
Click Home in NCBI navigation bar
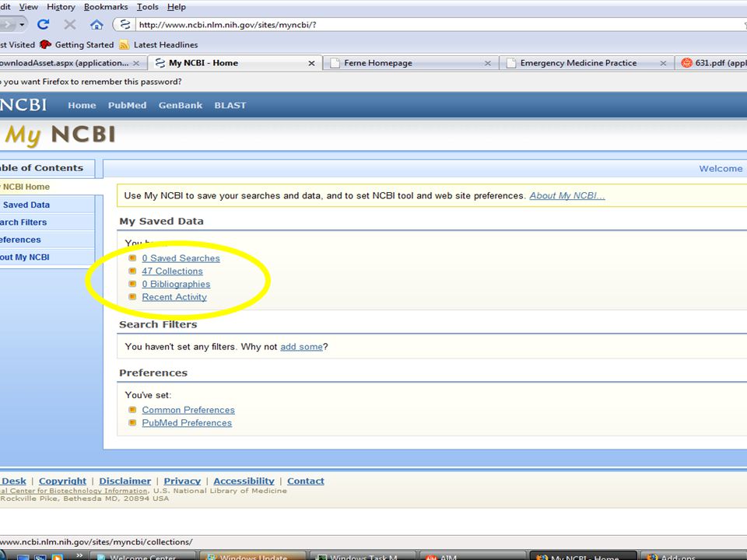click(x=82, y=105)
